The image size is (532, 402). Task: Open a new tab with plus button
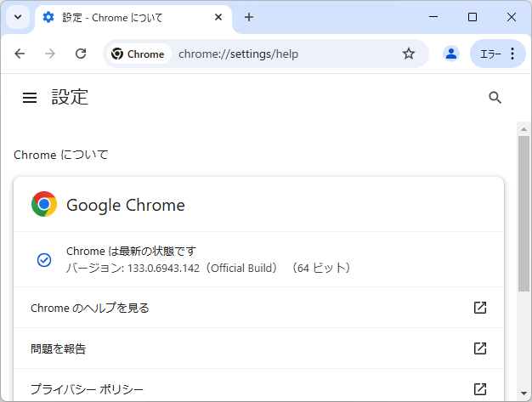pos(249,17)
